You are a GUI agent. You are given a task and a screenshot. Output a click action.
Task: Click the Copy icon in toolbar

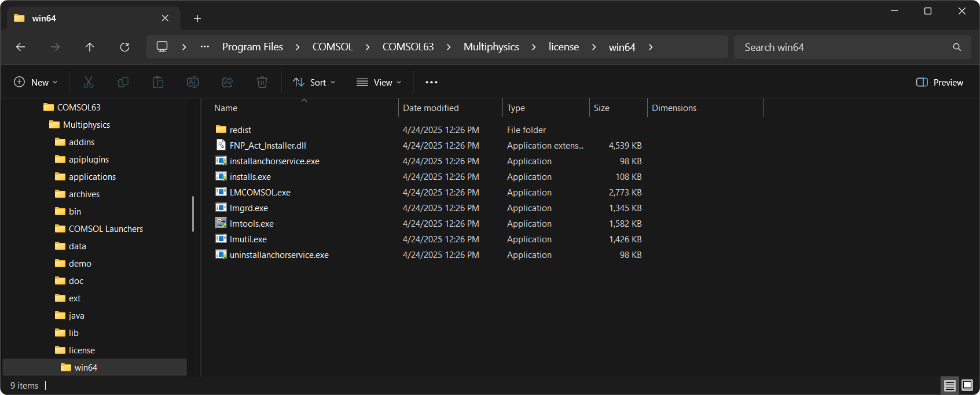(123, 82)
